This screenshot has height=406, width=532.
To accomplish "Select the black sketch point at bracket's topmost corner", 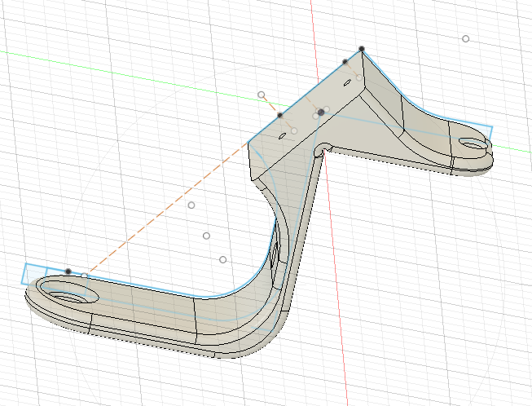I will coord(361,50).
